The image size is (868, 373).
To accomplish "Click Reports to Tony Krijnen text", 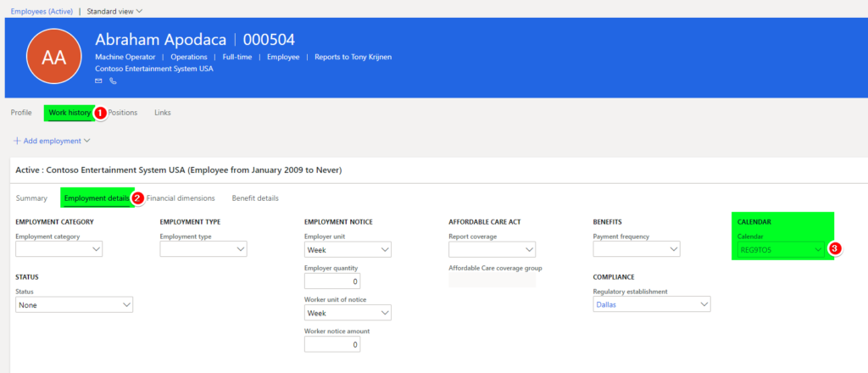I will point(353,57).
